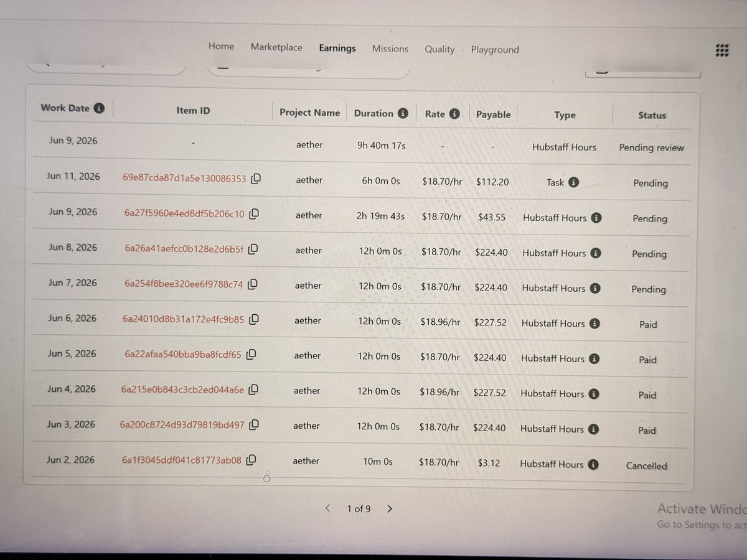
Task: Click Hubstaff Hours info icon in Jun 6 row
Action: (x=594, y=324)
